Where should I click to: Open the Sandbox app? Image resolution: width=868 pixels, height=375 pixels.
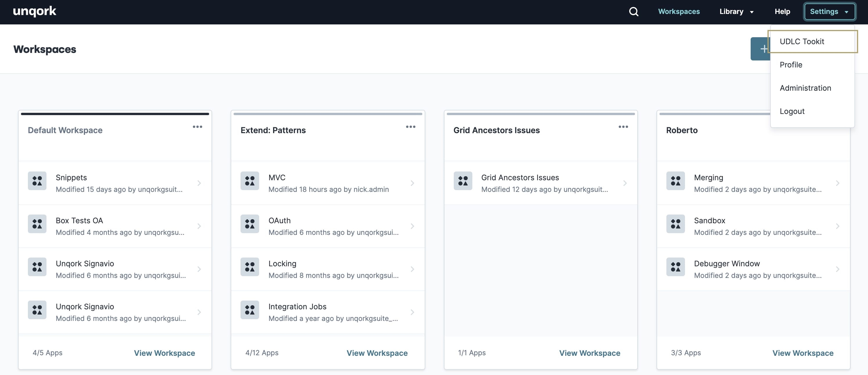click(x=753, y=226)
